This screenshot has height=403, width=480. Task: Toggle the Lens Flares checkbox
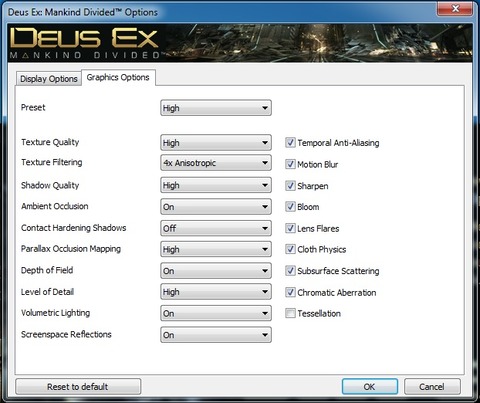(290, 228)
